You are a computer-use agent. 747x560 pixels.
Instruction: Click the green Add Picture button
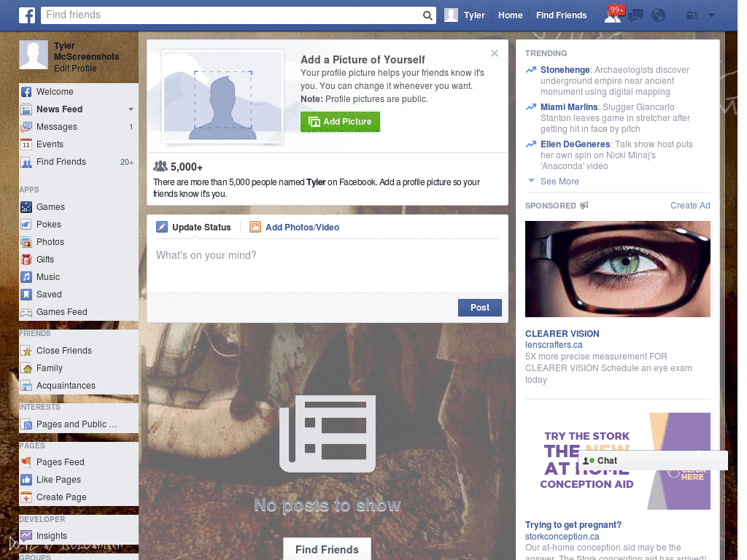(340, 122)
